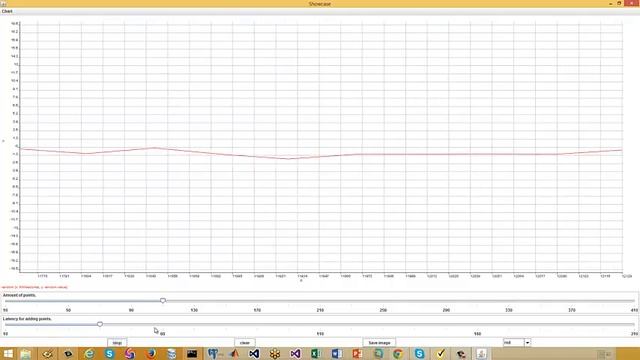The width and height of the screenshot is (640, 360).
Task: Click the 160 tick on Latency slider
Action: [478, 334]
